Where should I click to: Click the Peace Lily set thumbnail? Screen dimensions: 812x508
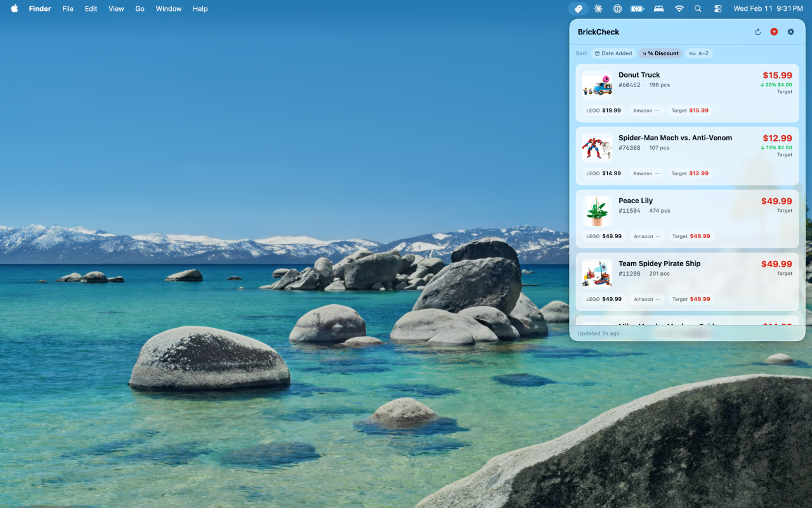[597, 211]
